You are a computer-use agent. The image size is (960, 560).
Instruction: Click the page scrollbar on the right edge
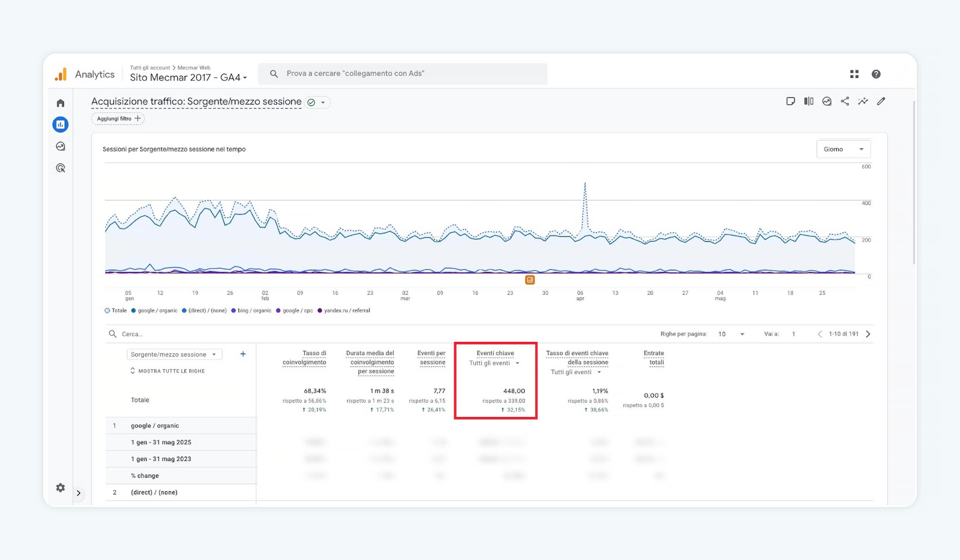(914, 183)
